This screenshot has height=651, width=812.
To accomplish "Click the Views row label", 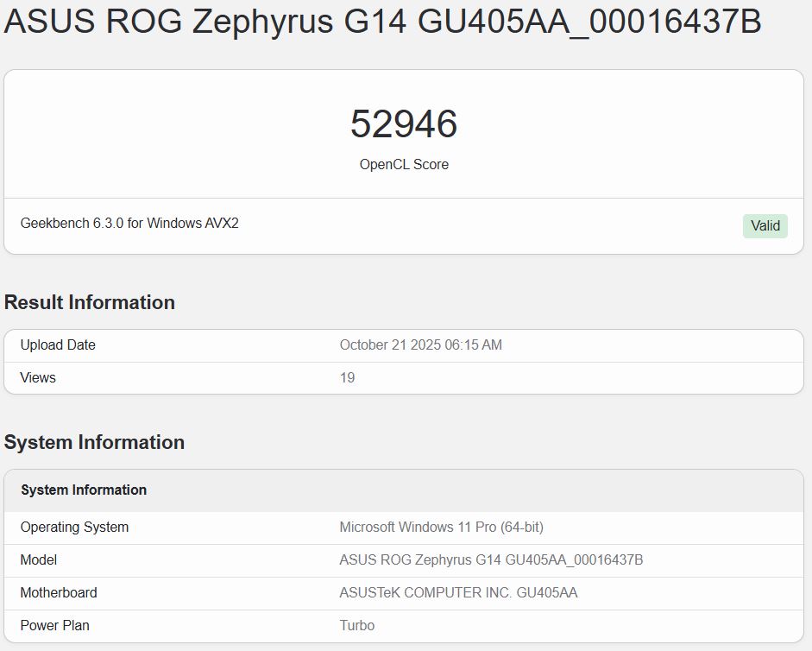I will point(38,378).
